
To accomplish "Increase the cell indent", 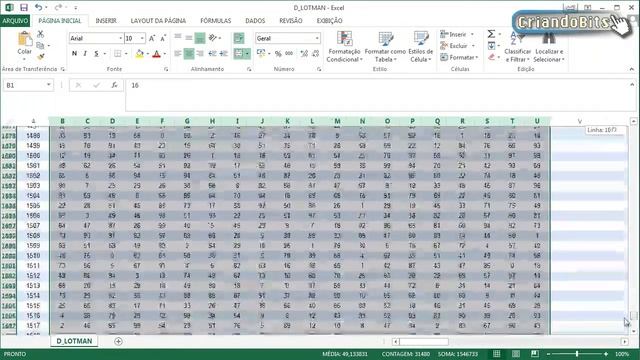I will [x=223, y=53].
